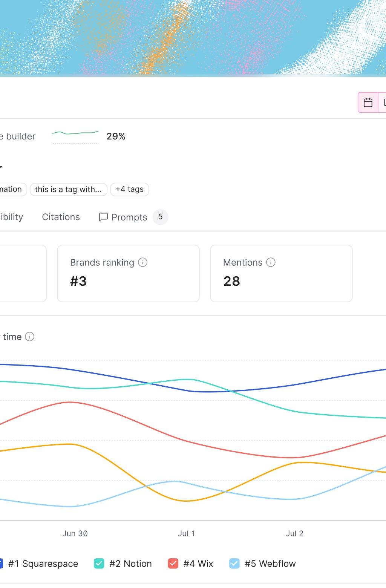Select the tab ending in "ibility"

[11, 217]
